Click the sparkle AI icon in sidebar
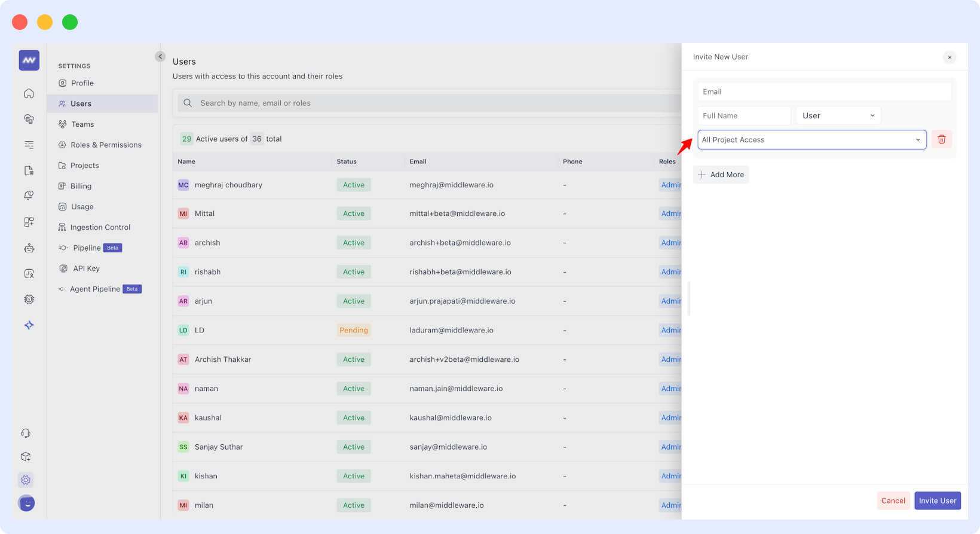980x534 pixels. [x=29, y=325]
